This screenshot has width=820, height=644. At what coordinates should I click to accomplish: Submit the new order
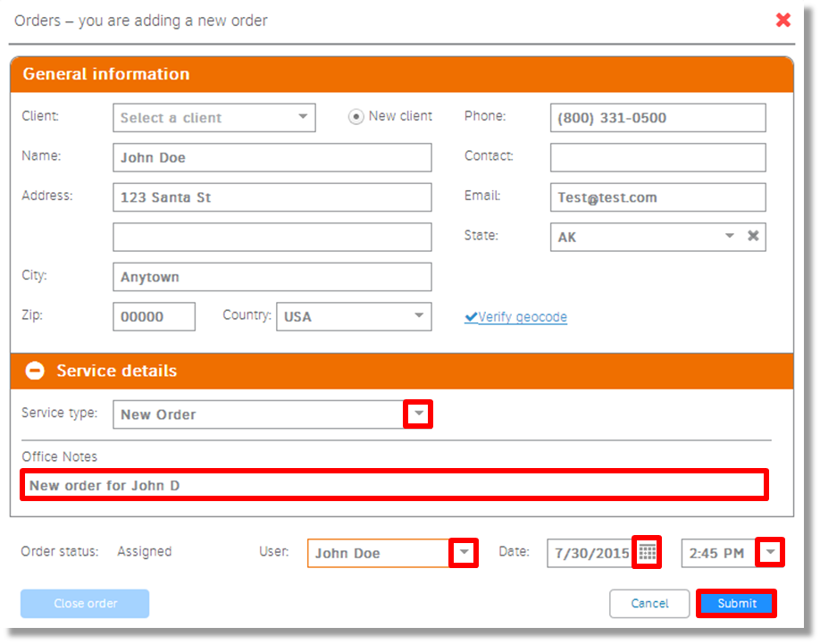(736, 603)
